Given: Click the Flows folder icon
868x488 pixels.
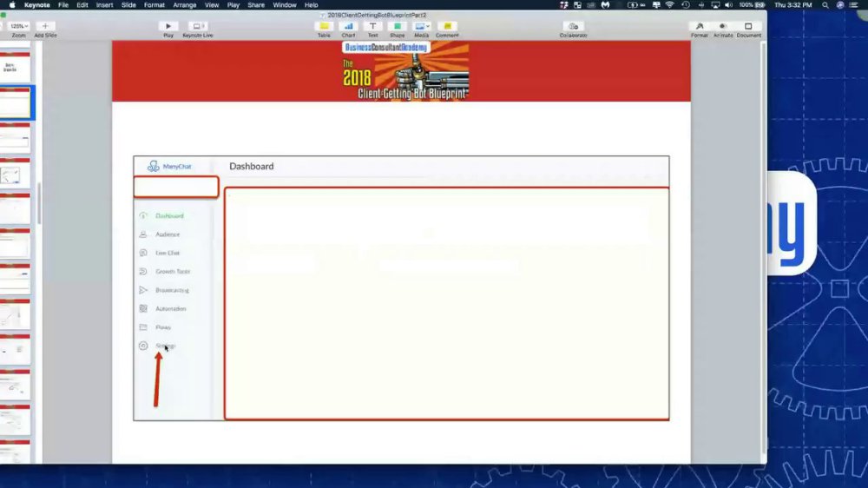Looking at the screenshot, I should coord(143,326).
